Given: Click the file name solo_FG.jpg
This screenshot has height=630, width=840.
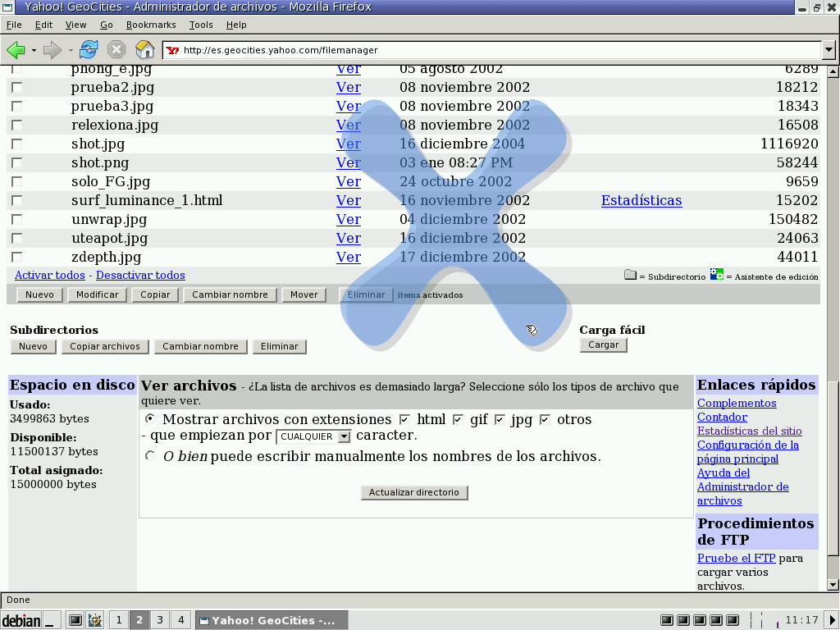Looking at the screenshot, I should [x=111, y=181].
